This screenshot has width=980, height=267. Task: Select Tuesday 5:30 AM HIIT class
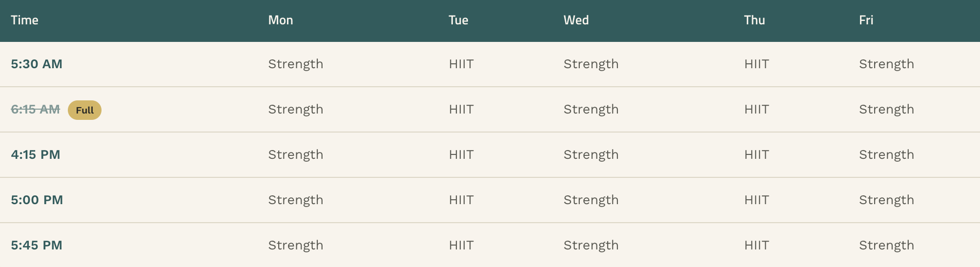click(x=461, y=64)
